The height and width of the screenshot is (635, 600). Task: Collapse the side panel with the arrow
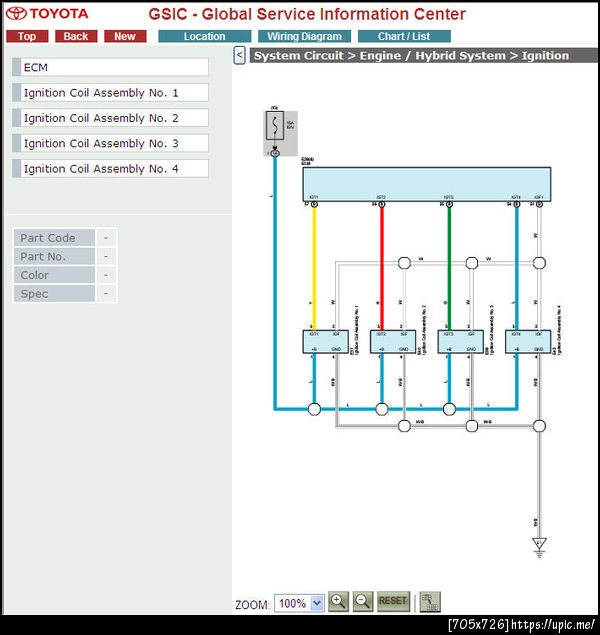coord(240,55)
